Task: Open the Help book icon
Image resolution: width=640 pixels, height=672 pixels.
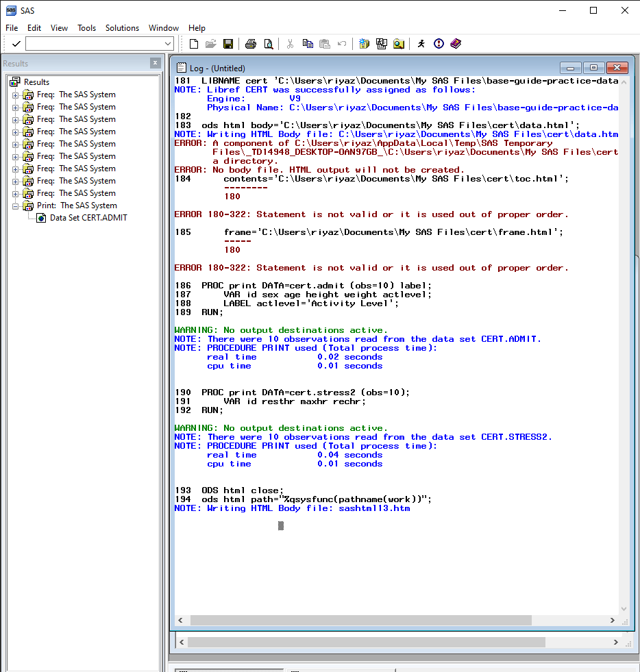Action: point(456,44)
